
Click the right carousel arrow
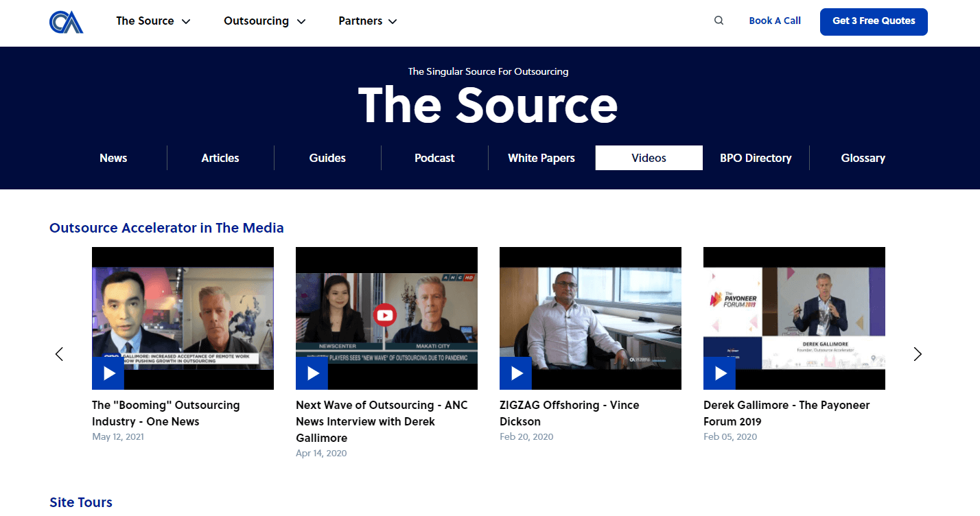point(918,354)
